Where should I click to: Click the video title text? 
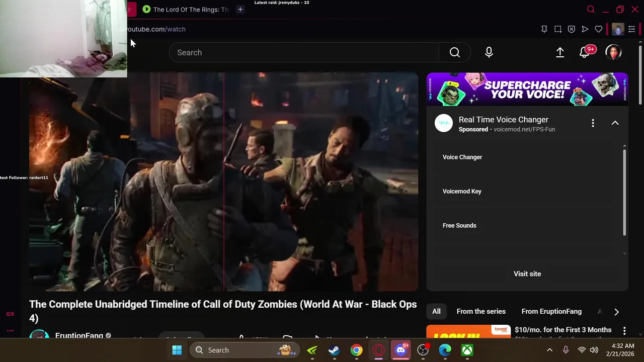tap(223, 311)
